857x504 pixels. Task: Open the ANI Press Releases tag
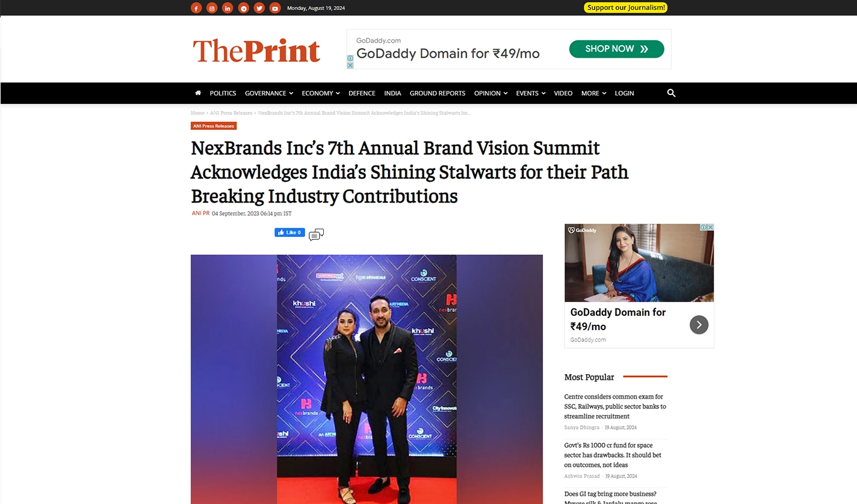[x=214, y=126]
